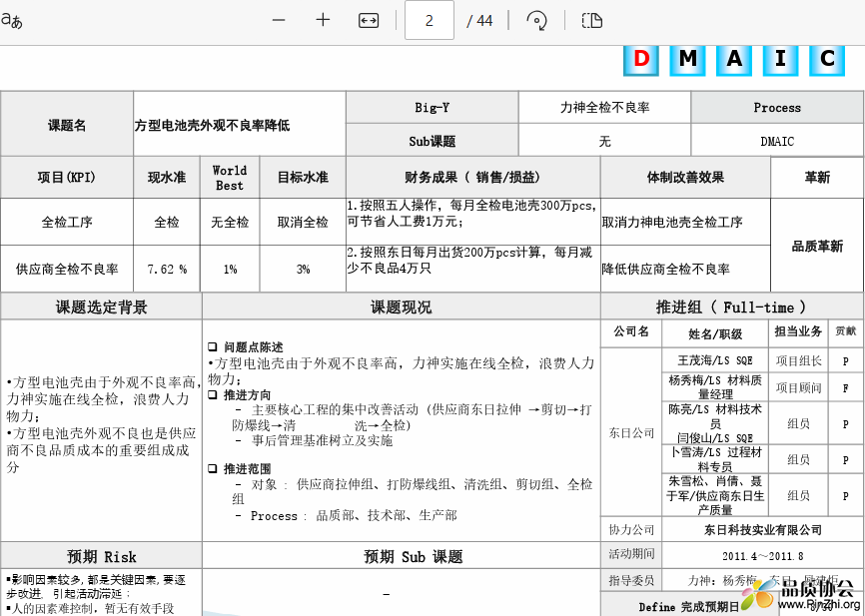Click the name '王茂海/LS SQE'
Image resolution: width=865 pixels, height=616 pixels.
tap(715, 360)
